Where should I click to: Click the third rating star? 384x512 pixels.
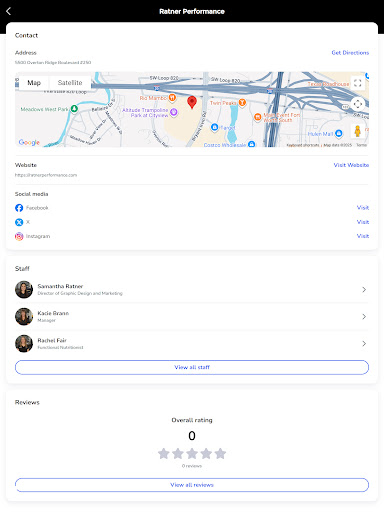(192, 453)
